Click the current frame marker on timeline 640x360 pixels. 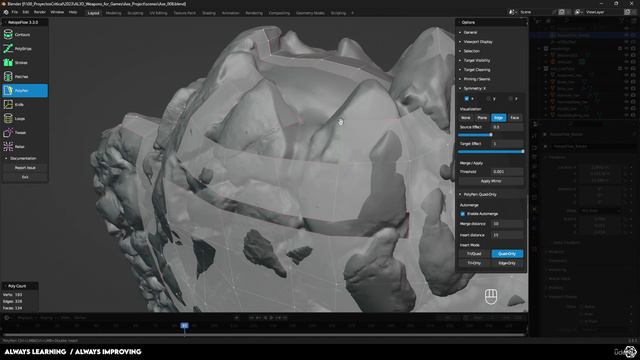point(184,326)
